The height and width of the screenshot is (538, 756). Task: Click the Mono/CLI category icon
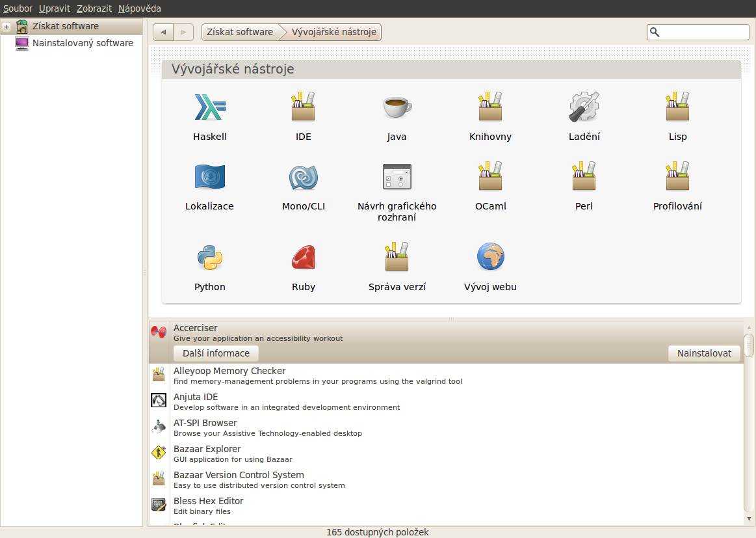(x=303, y=177)
